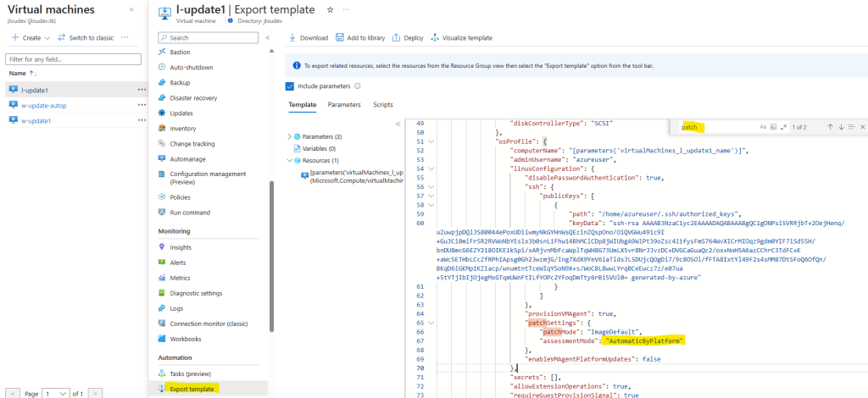This screenshot has height=398, width=868.
Task: Click Switch to classic button
Action: [x=86, y=37]
